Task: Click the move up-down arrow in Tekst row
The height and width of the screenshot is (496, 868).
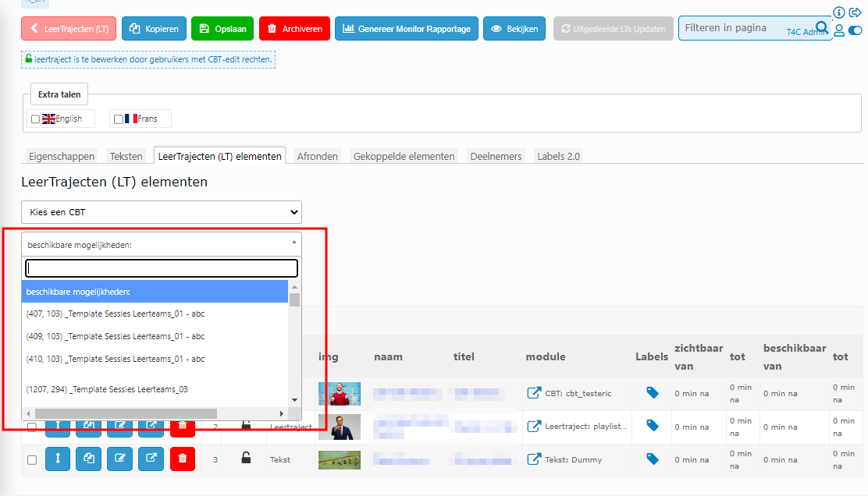Action: point(58,459)
